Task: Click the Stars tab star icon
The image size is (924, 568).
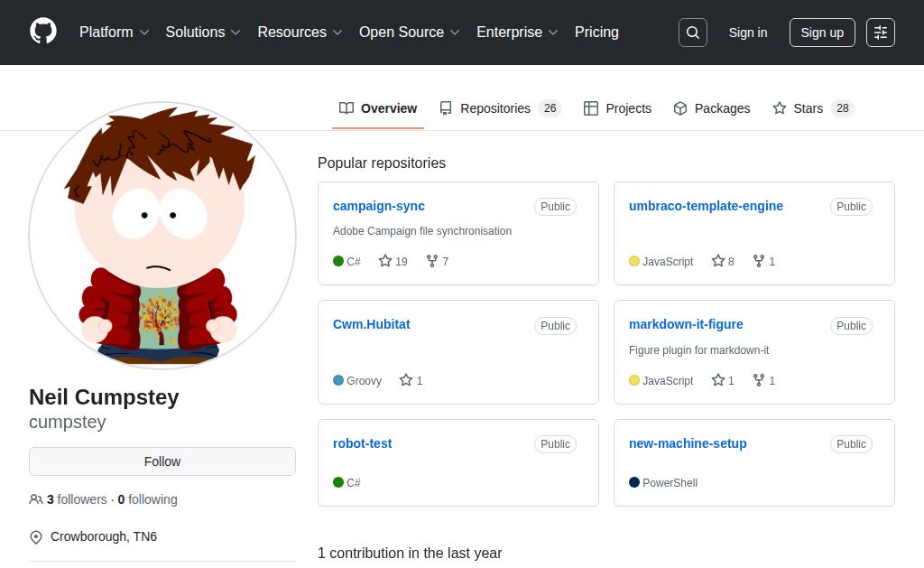Action: tap(779, 108)
